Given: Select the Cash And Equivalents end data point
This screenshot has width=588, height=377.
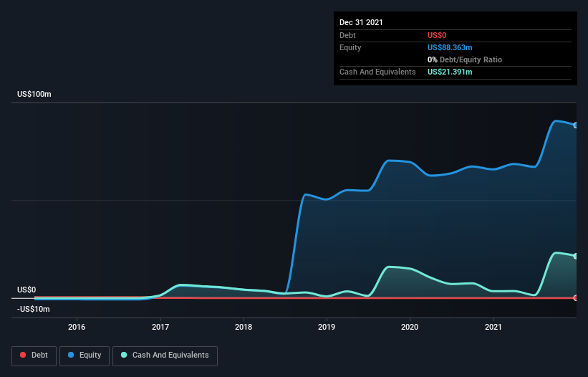Looking at the screenshot, I should coord(576,256).
